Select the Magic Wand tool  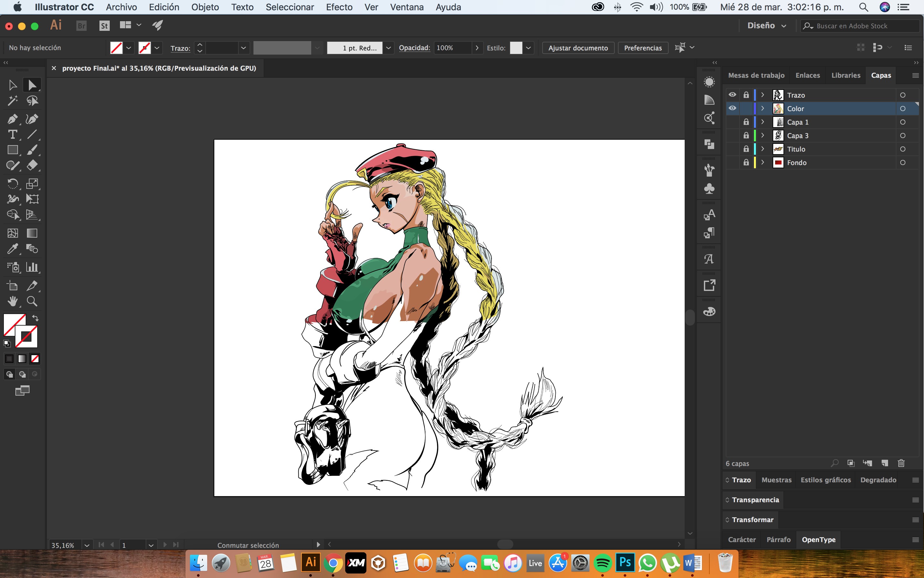12,101
